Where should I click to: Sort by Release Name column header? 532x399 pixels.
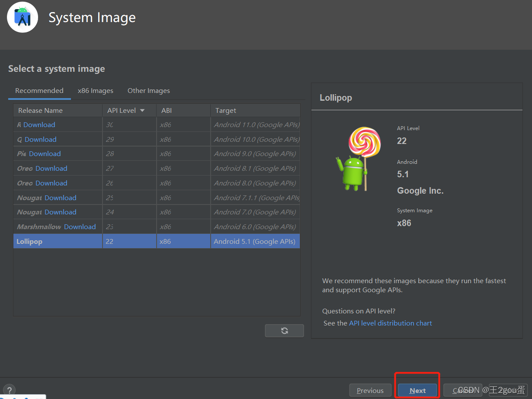pos(58,111)
